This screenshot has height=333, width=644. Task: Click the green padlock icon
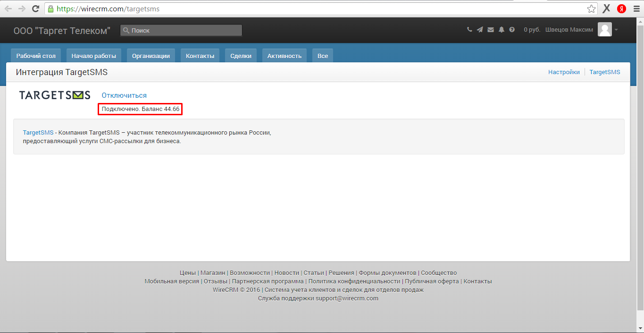coord(51,9)
